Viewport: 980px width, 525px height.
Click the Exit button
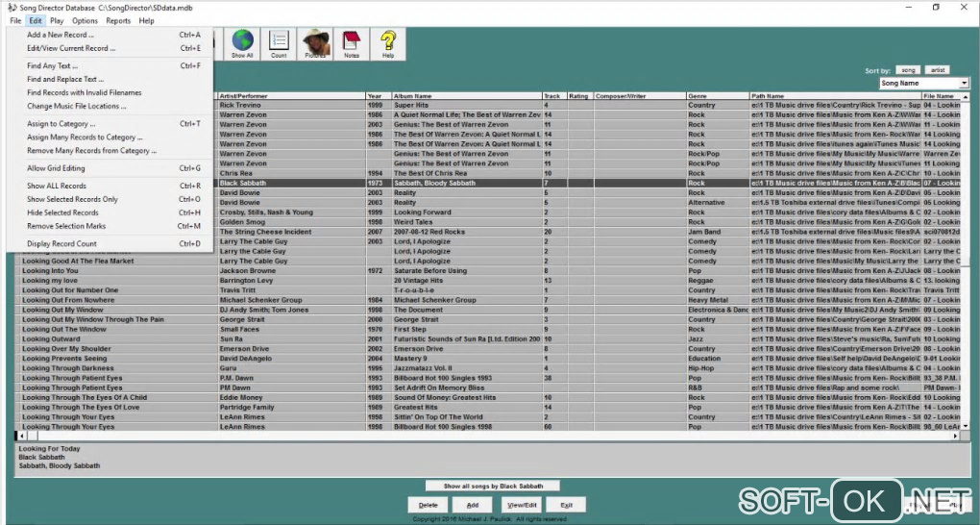pyautogui.click(x=566, y=505)
